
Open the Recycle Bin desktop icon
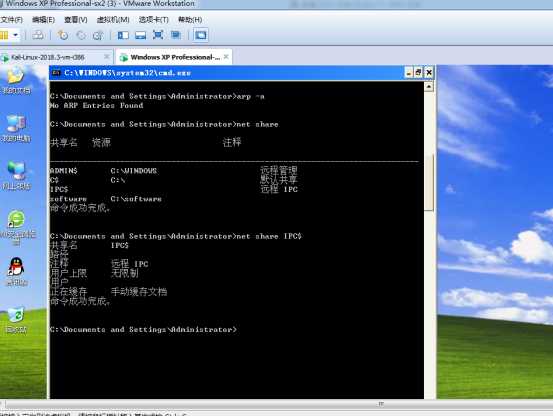(16, 320)
